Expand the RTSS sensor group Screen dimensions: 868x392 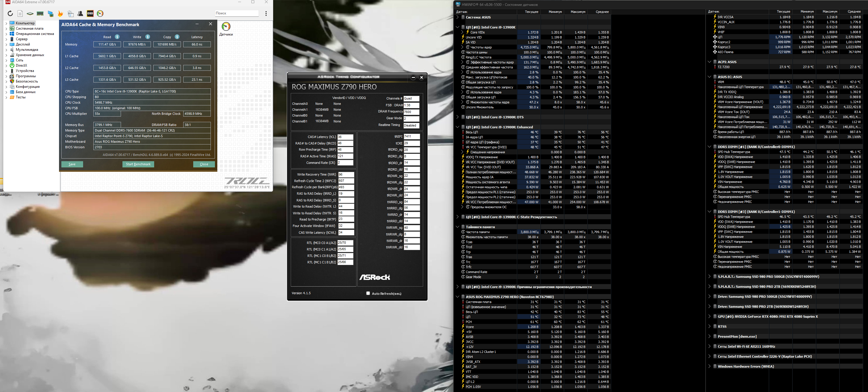(709, 326)
